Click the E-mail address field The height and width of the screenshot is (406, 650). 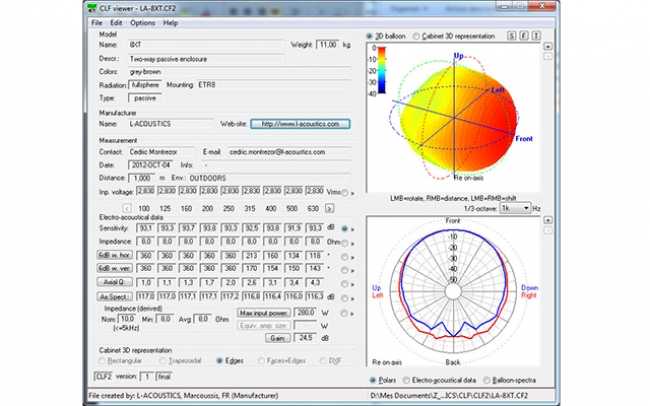pos(289,152)
